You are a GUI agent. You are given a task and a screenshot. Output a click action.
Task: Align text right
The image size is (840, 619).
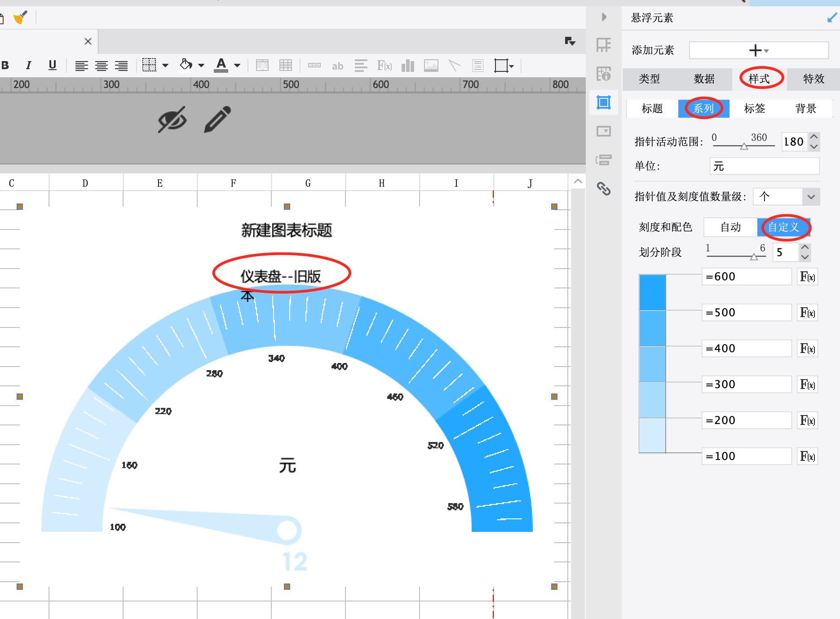(x=121, y=66)
